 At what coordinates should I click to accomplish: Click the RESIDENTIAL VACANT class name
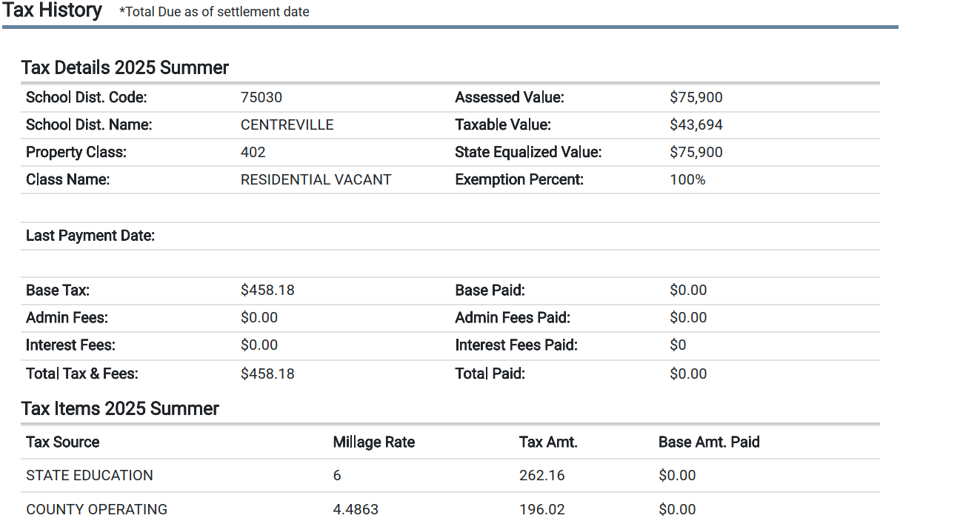pos(316,179)
